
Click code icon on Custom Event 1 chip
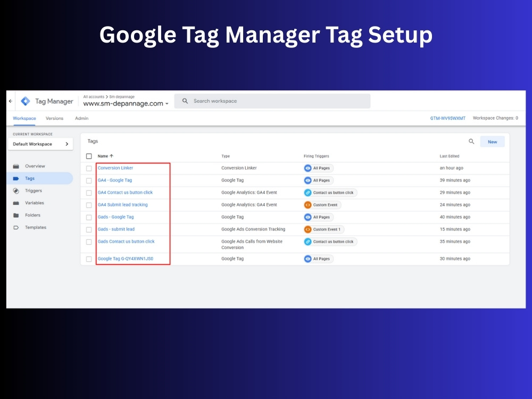(307, 229)
